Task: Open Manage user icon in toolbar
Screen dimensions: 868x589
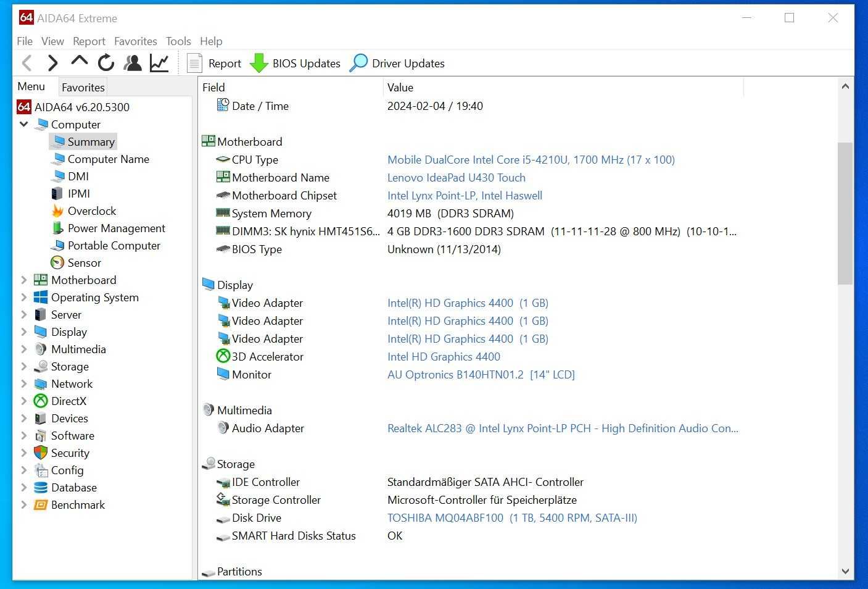Action: [133, 63]
